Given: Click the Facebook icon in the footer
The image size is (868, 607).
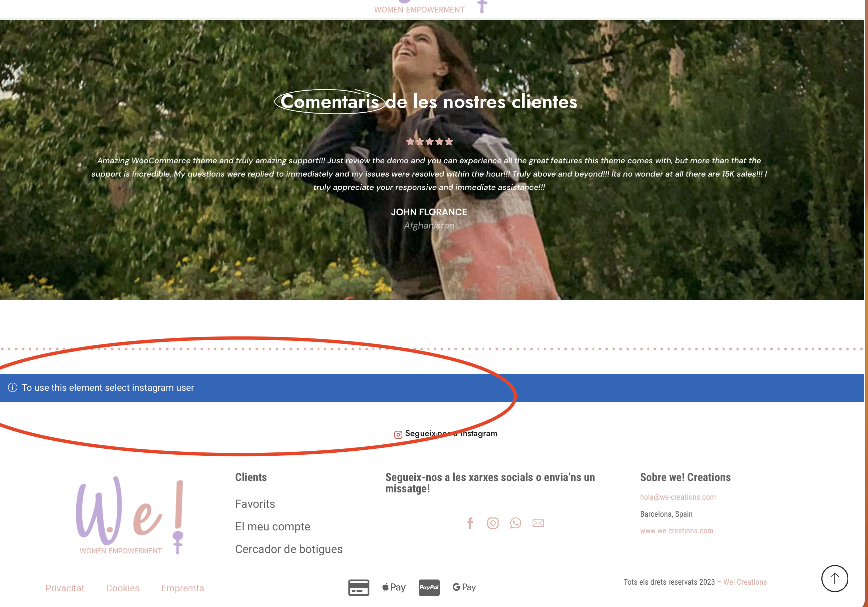Looking at the screenshot, I should click(470, 523).
